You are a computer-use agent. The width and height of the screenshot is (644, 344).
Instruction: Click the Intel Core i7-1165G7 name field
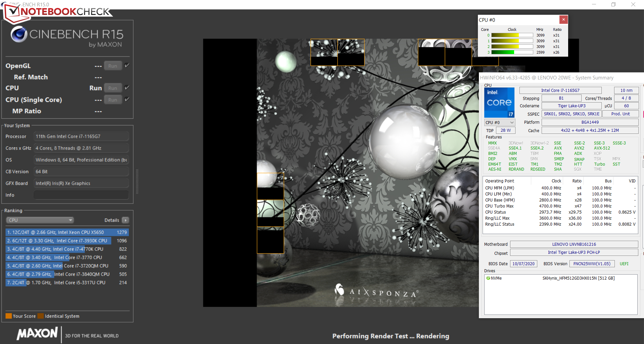coord(560,90)
